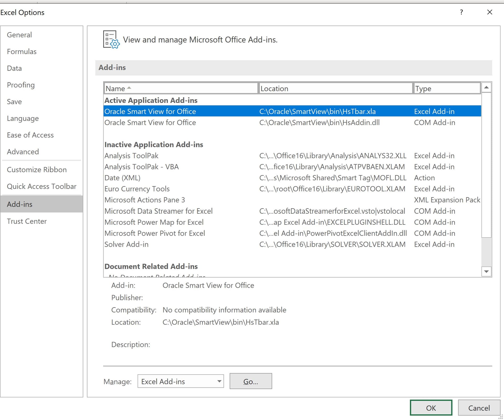Click OK to confirm
The height and width of the screenshot is (420, 504).
coord(431,408)
